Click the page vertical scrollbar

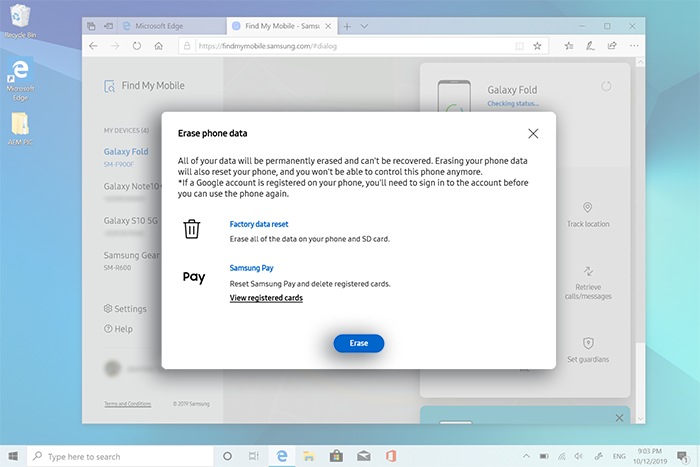640,240
